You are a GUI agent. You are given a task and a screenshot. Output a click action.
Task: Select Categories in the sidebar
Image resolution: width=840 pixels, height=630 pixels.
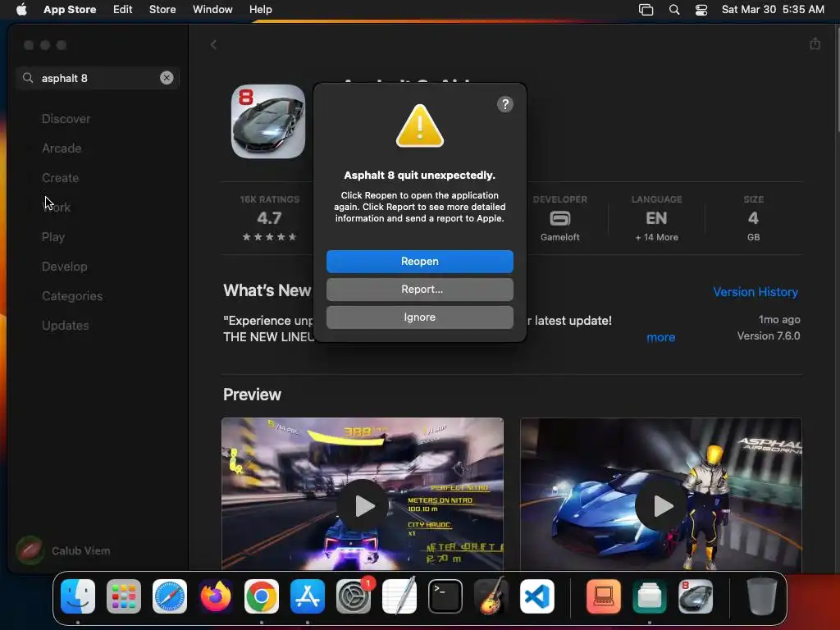point(72,295)
